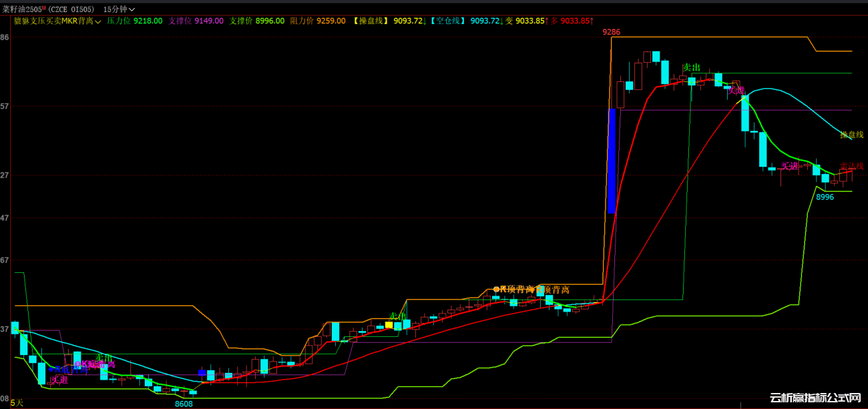
Task: Click the yellow candlestick on the chart
Action: [x=389, y=325]
